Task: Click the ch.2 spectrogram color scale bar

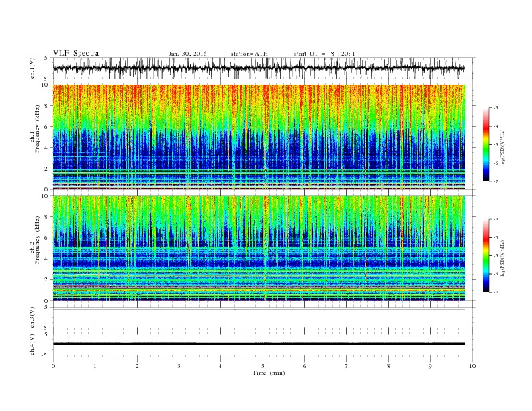Action: click(x=486, y=256)
